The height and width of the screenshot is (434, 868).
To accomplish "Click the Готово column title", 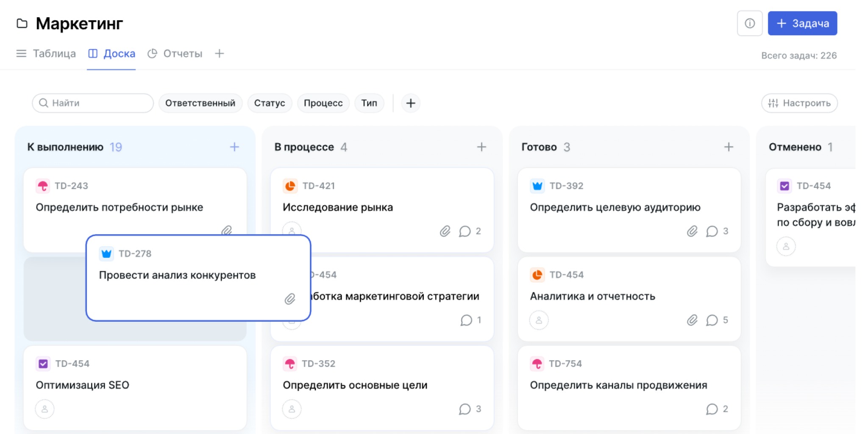I will [x=539, y=147].
